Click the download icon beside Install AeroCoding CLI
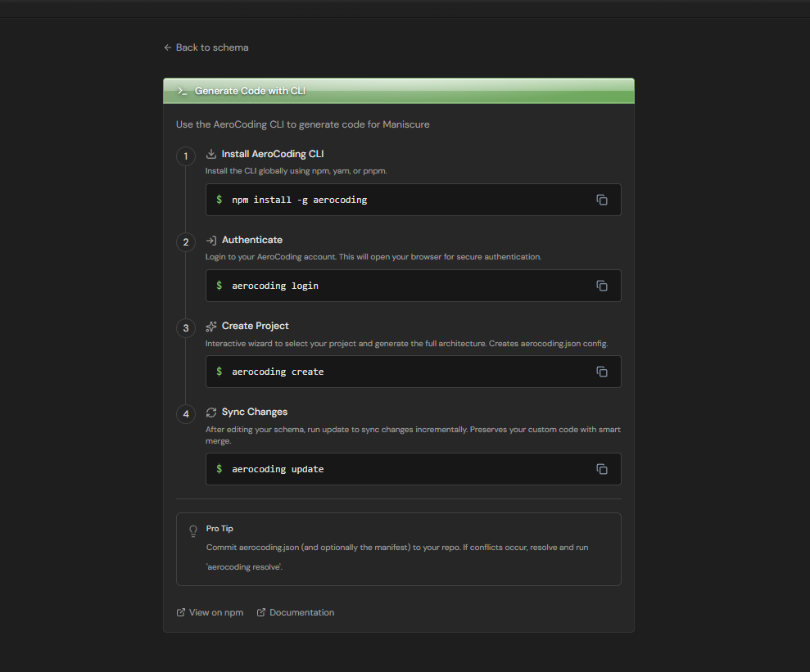The height and width of the screenshot is (672, 810). click(x=210, y=153)
